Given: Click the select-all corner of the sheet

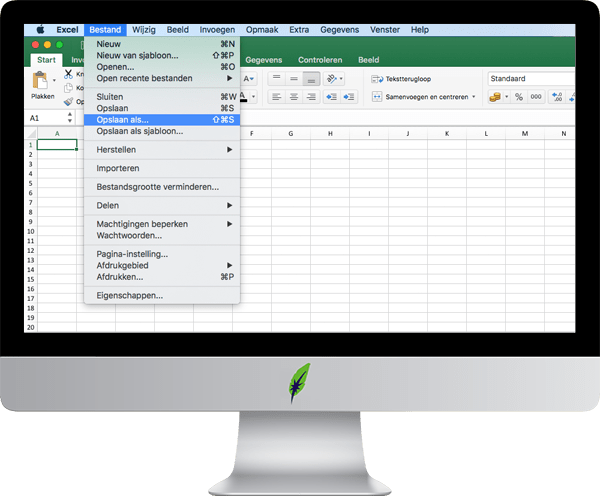Looking at the screenshot, I should click(31, 134).
